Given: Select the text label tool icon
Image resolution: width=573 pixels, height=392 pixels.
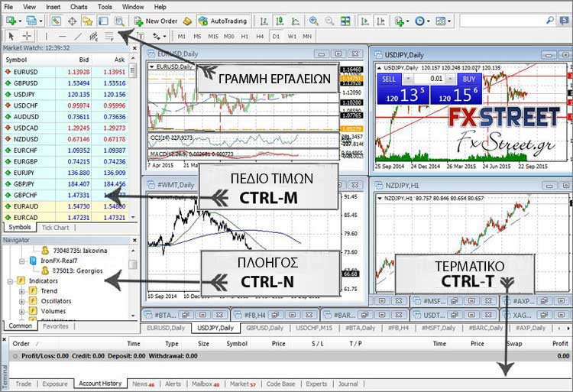Looking at the screenshot, I should click(141, 36).
